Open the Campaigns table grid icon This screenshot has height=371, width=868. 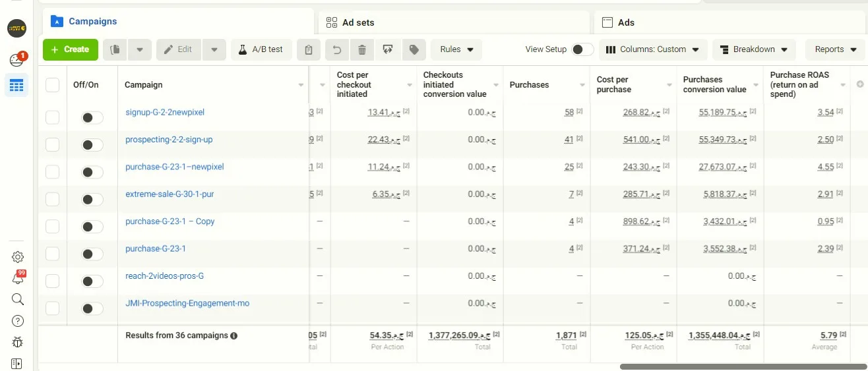[x=16, y=86]
